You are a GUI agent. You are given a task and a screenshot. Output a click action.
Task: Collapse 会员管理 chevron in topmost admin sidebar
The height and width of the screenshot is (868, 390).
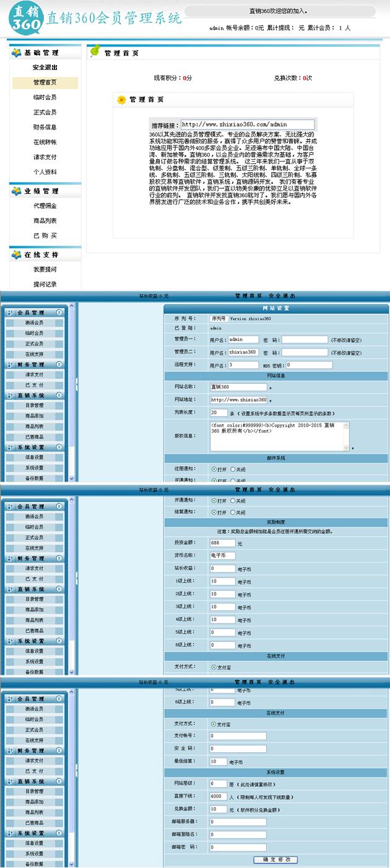point(59,313)
